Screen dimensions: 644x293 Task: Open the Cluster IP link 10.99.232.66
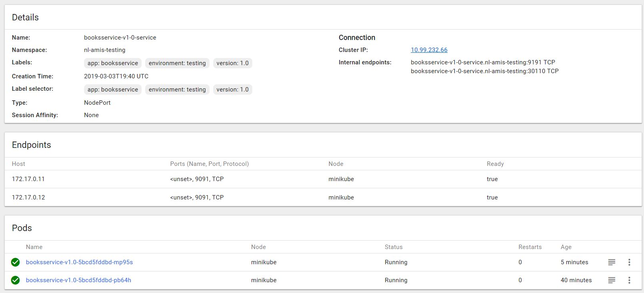pos(429,50)
